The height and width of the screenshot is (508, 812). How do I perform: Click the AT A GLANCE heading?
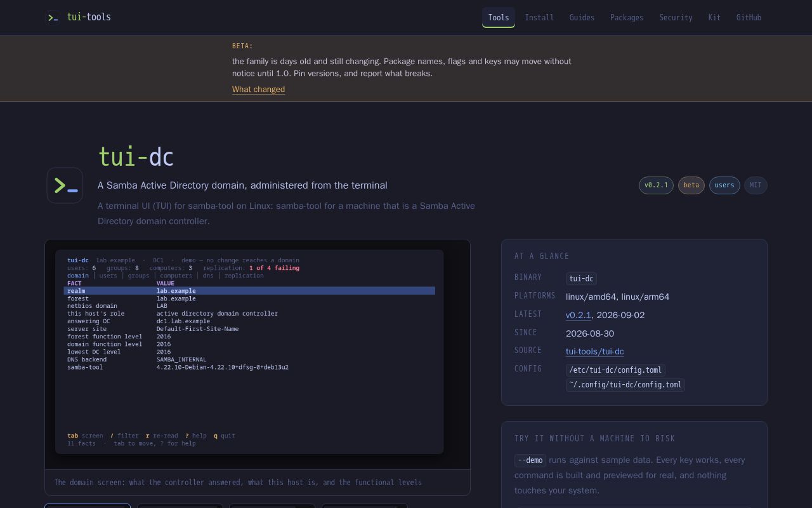point(542,257)
